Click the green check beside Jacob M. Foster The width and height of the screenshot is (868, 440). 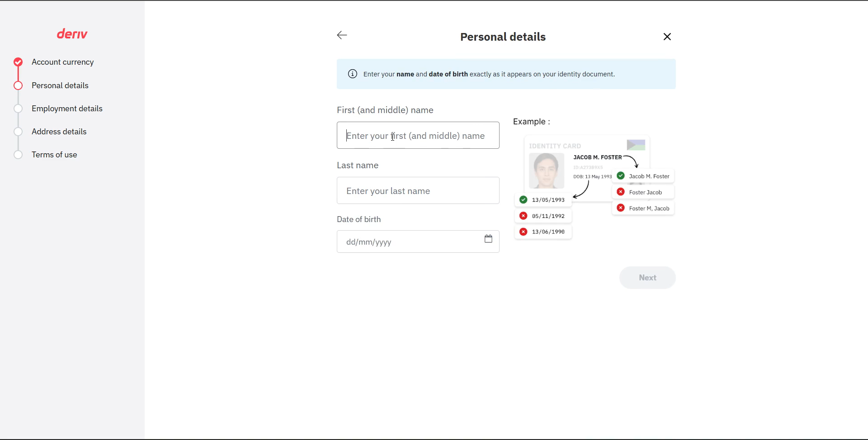pos(621,176)
